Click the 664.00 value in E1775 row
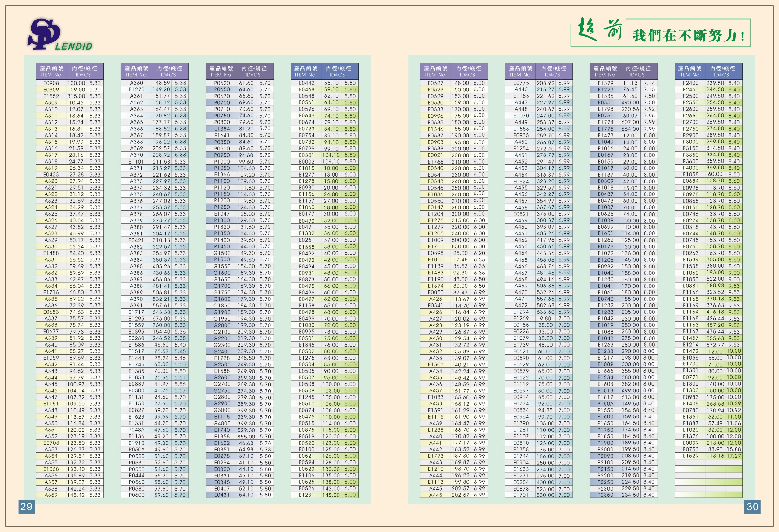 pyautogui.click(x=630, y=129)
